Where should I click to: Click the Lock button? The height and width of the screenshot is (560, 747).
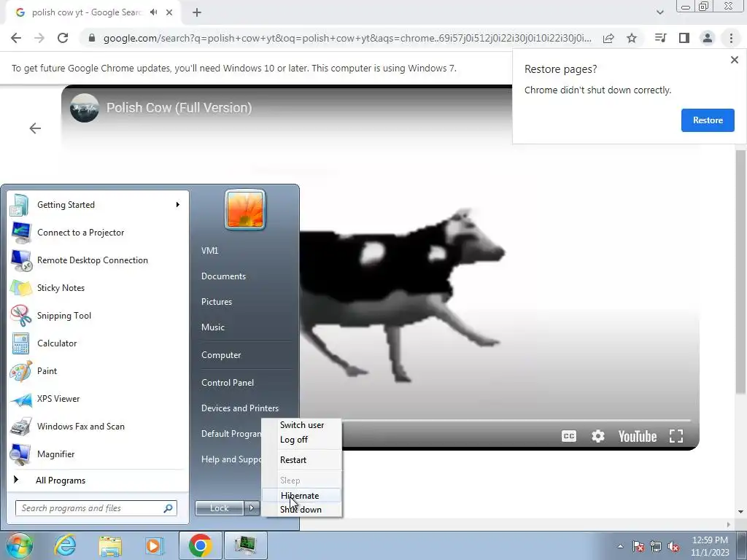[x=220, y=508]
